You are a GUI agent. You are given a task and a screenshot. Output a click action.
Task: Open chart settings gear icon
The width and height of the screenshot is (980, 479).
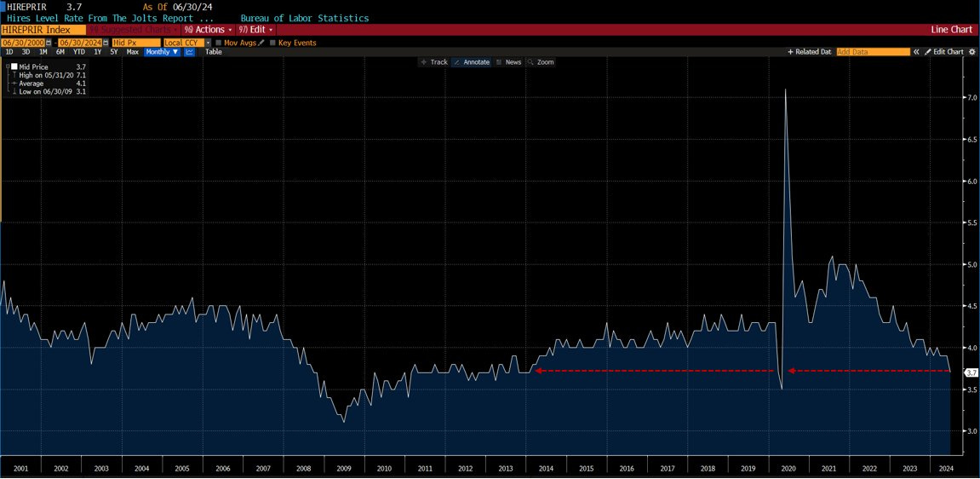pos(971,52)
